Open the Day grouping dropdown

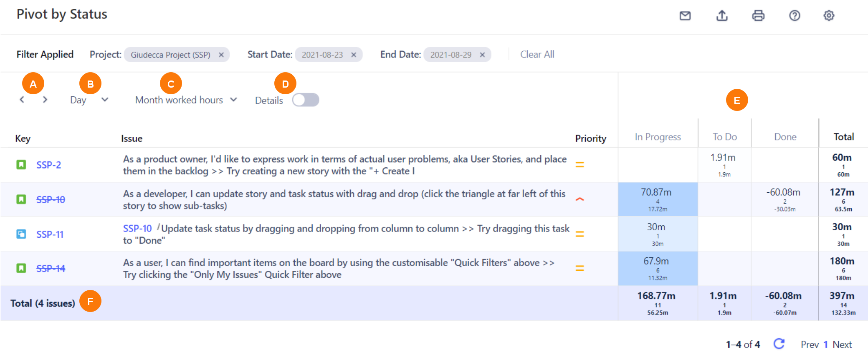89,100
